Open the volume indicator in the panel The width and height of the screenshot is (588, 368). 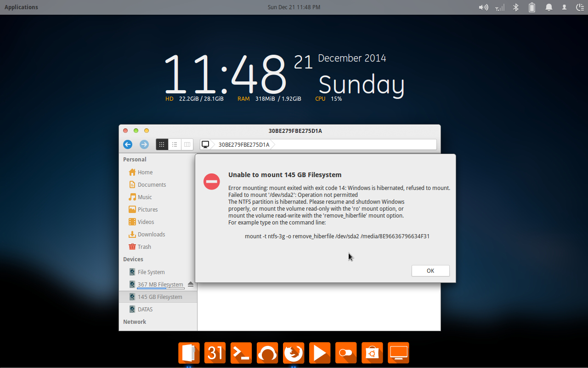483,7
